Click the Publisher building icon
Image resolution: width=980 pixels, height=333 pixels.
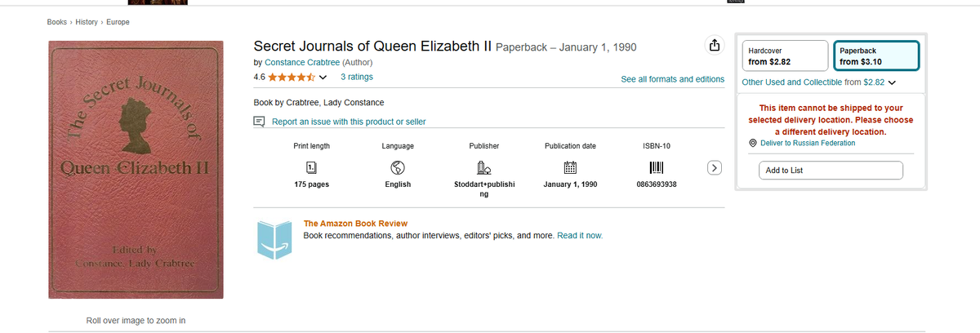(483, 167)
